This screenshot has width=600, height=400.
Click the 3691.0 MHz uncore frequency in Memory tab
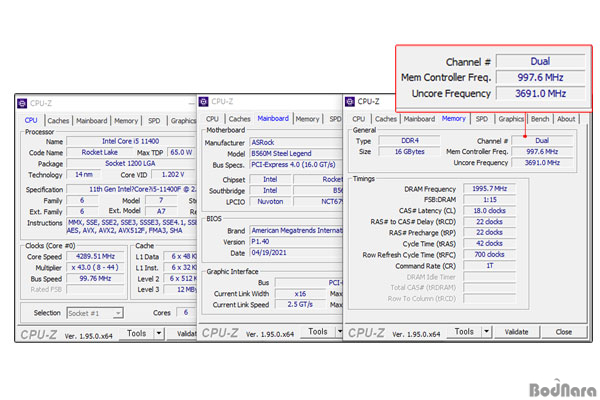click(542, 163)
